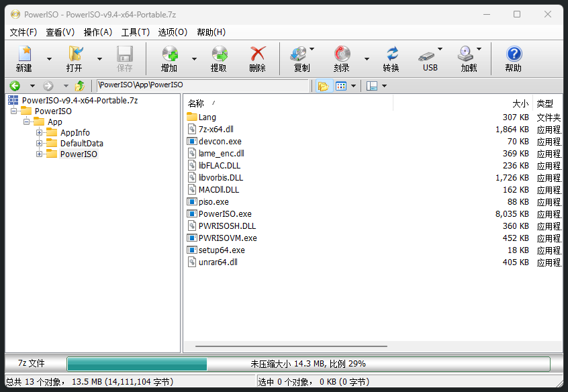Screen dimensions: 568x392
Task: Toggle the folder tree view icon
Action: click(324, 86)
